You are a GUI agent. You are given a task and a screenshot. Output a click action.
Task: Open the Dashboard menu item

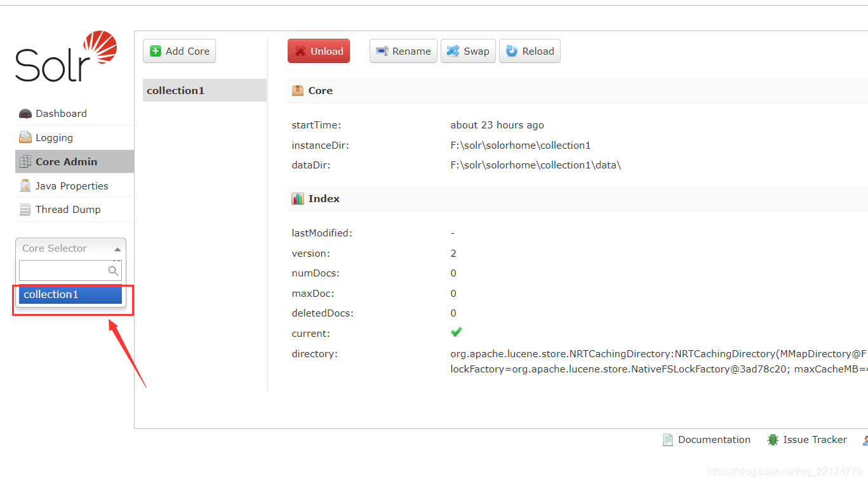point(74,114)
